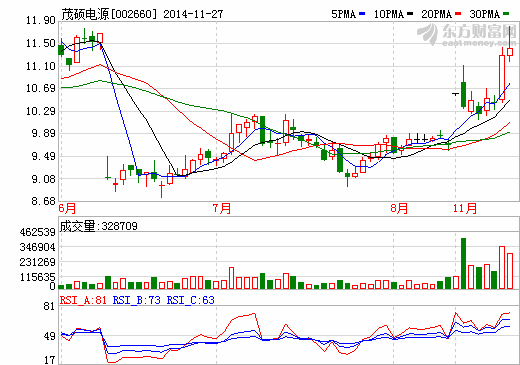
Task: Click the 11.10 price axis label
Action: coord(41,66)
